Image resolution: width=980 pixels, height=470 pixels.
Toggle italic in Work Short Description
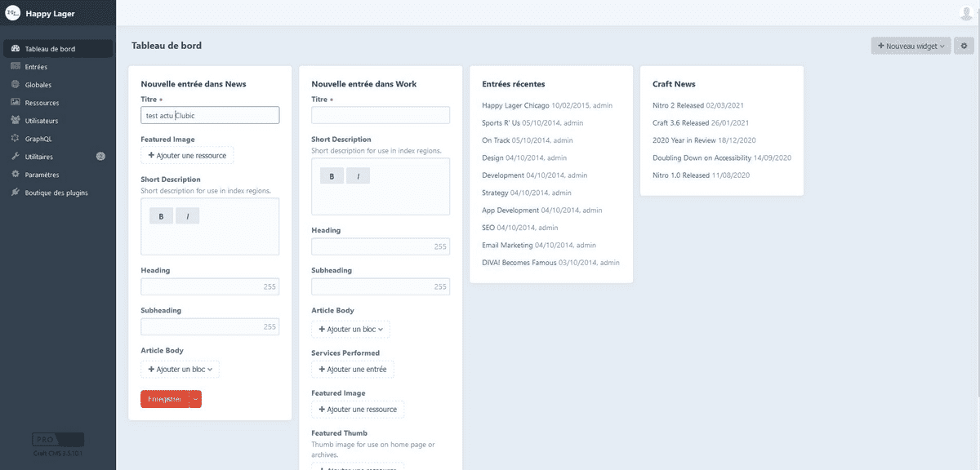coord(358,176)
